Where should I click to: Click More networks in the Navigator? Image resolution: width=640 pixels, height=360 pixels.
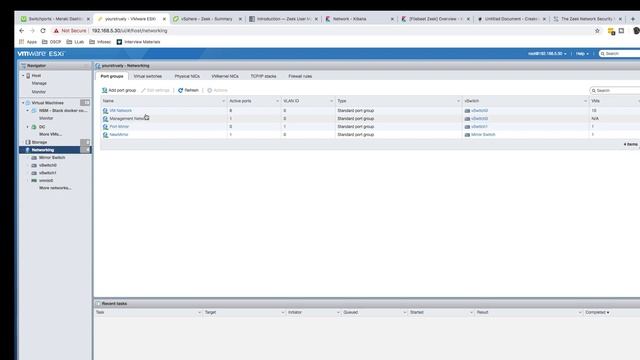click(55, 188)
